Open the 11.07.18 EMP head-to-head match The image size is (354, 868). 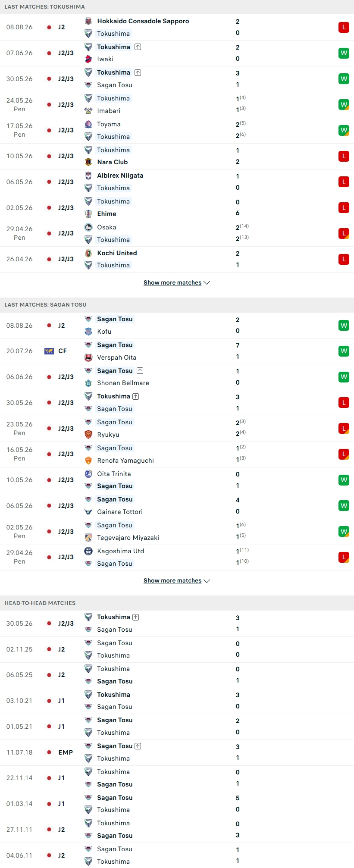[177, 752]
